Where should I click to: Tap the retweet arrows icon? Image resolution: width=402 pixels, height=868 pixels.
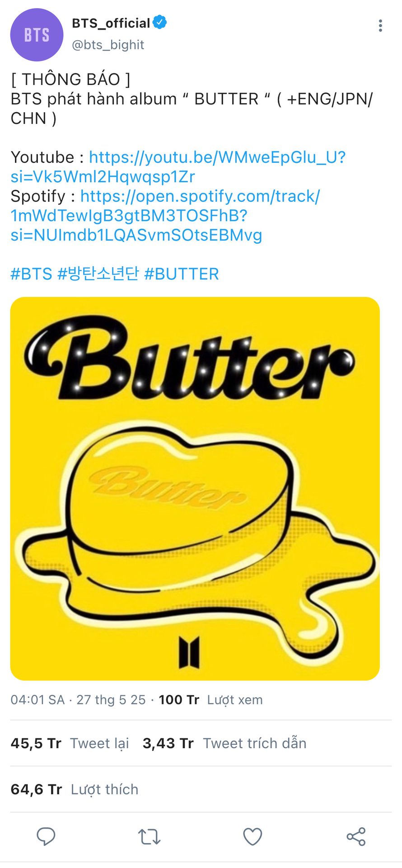(x=149, y=836)
